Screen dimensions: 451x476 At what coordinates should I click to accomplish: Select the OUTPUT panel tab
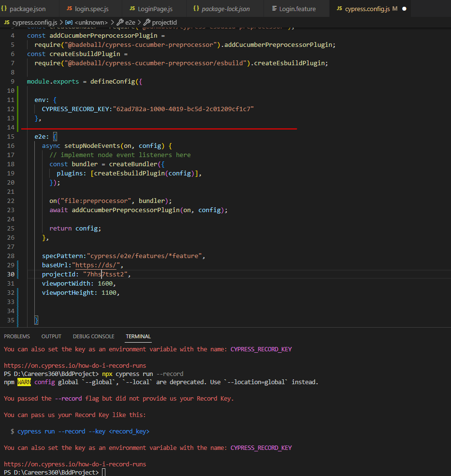point(51,336)
